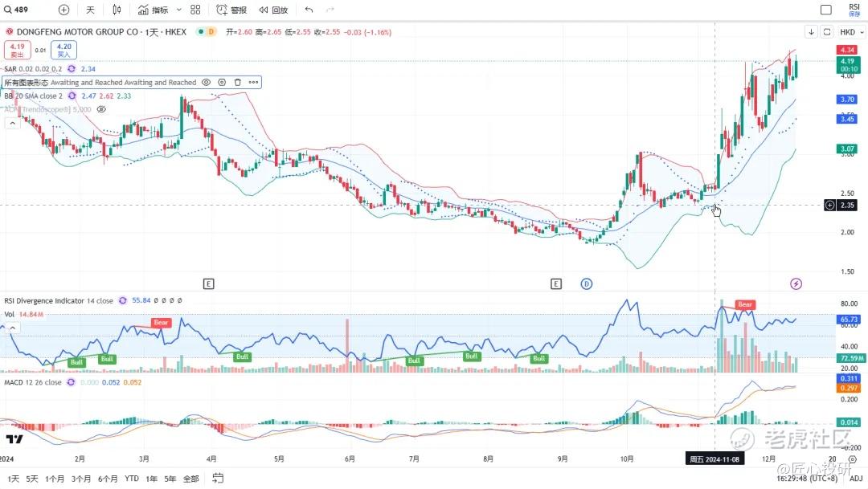This screenshot has height=489, width=868.
Task: Collapse the RSI pane legend chevron
Action: pos(12,328)
